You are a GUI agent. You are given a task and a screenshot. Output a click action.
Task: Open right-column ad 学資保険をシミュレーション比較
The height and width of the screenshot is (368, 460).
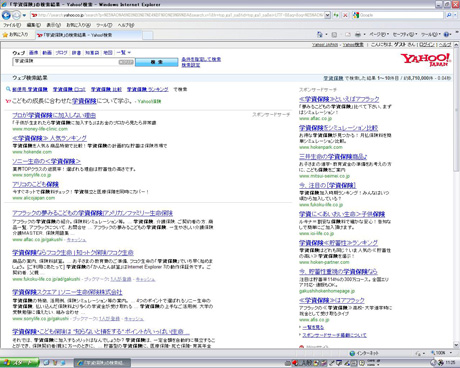[339, 128]
